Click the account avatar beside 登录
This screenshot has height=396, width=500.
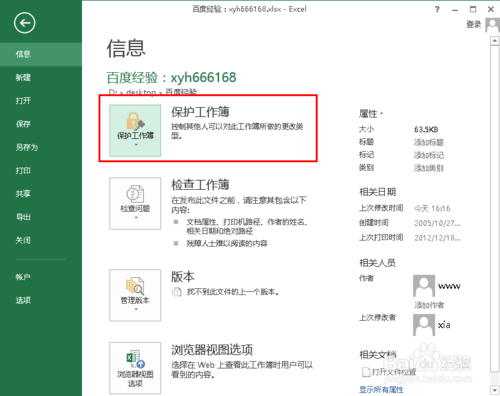(493, 25)
